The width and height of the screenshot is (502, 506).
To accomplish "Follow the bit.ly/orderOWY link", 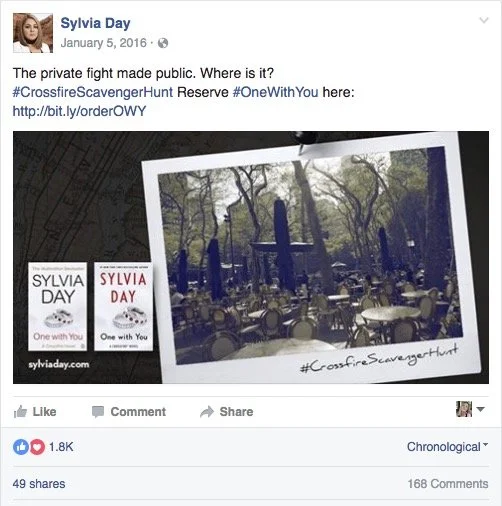I will 79,111.
